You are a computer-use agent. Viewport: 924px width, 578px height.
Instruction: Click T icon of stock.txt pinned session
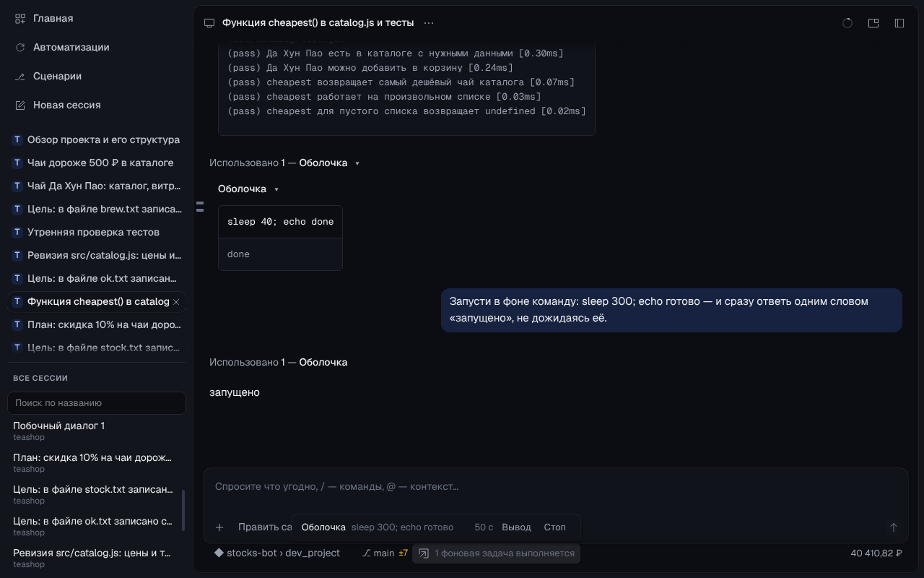tap(17, 348)
